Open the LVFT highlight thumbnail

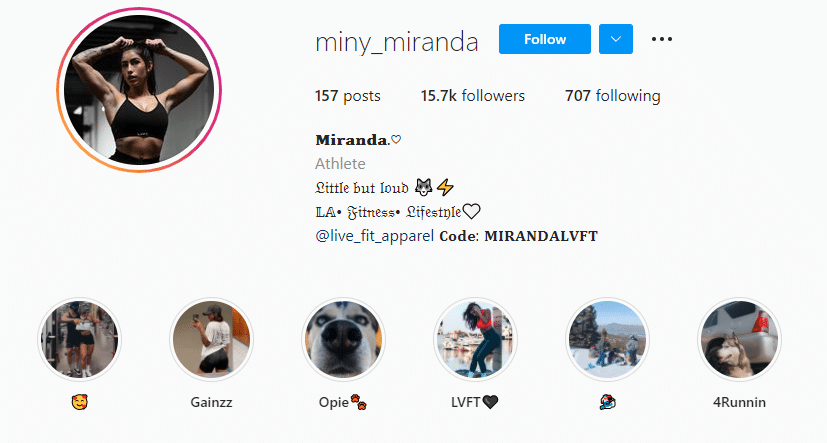click(475, 339)
